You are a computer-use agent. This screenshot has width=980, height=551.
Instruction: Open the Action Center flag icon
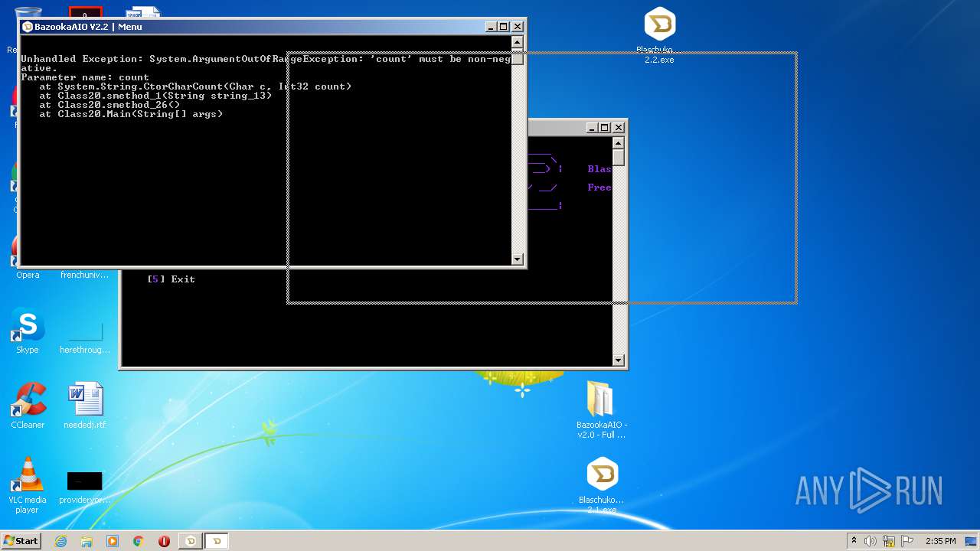(906, 541)
